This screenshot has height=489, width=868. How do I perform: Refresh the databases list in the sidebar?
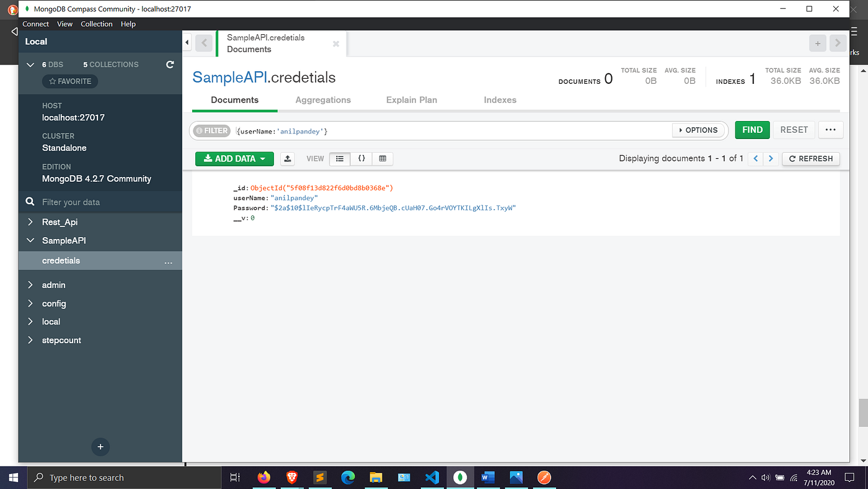click(x=169, y=64)
